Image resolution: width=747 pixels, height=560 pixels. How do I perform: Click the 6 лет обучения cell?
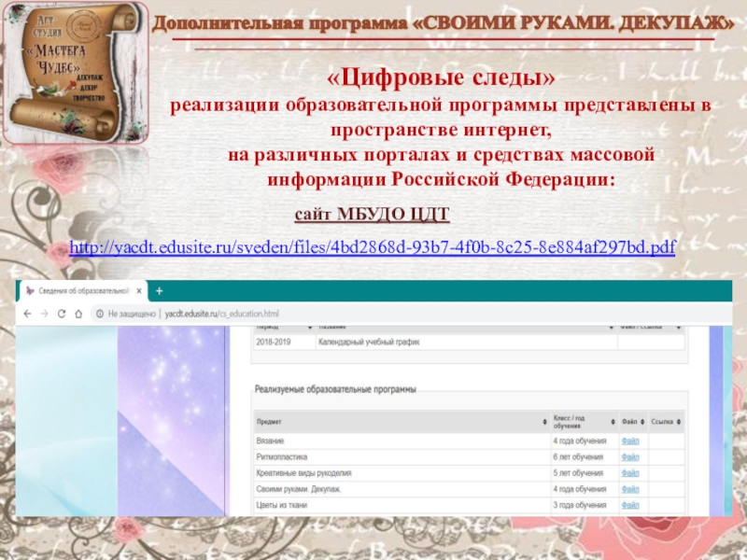(585, 457)
